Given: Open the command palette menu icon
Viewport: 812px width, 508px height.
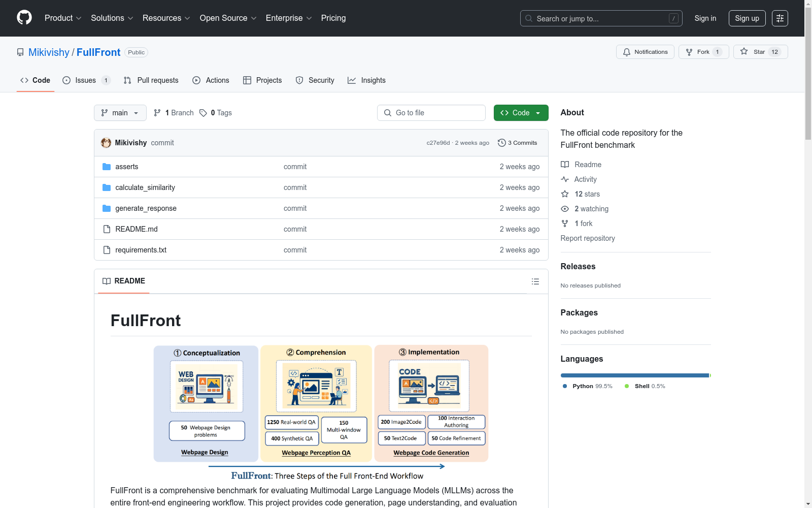Looking at the screenshot, I should coord(780,18).
